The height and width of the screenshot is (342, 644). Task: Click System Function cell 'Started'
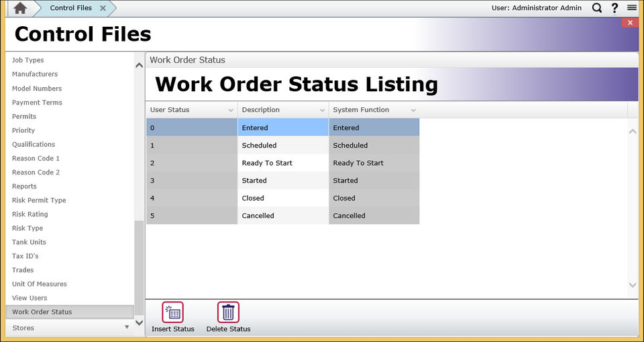tap(374, 180)
